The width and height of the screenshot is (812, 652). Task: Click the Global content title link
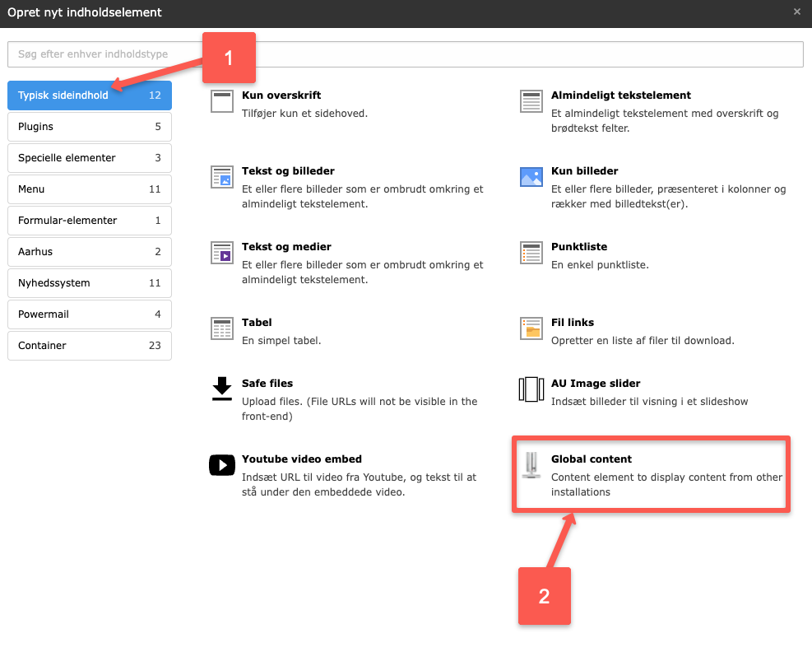click(x=591, y=459)
